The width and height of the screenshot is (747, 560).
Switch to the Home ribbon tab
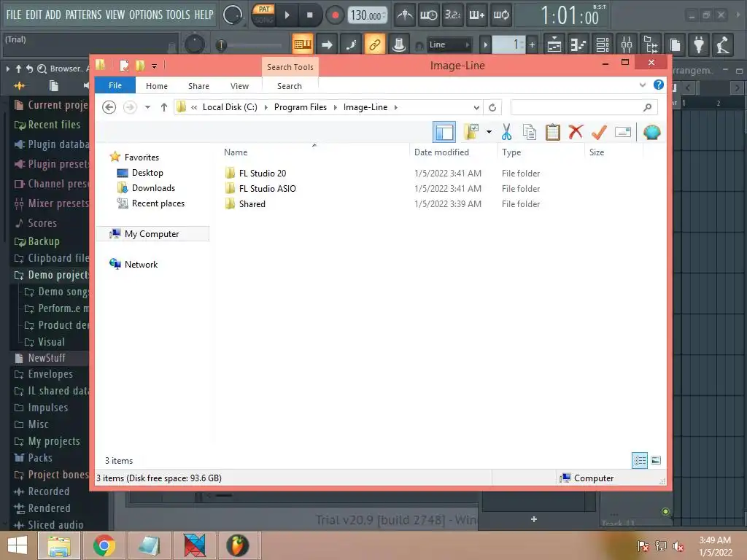(157, 86)
